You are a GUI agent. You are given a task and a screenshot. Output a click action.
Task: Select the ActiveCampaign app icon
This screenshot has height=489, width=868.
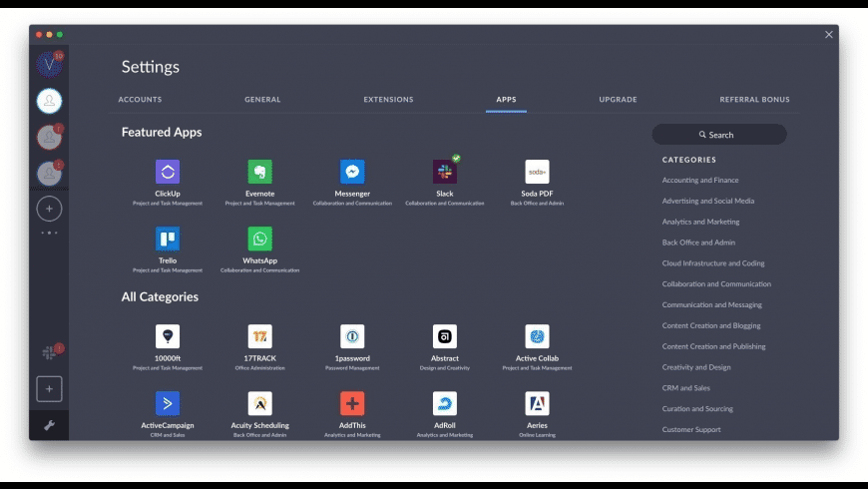tap(168, 403)
